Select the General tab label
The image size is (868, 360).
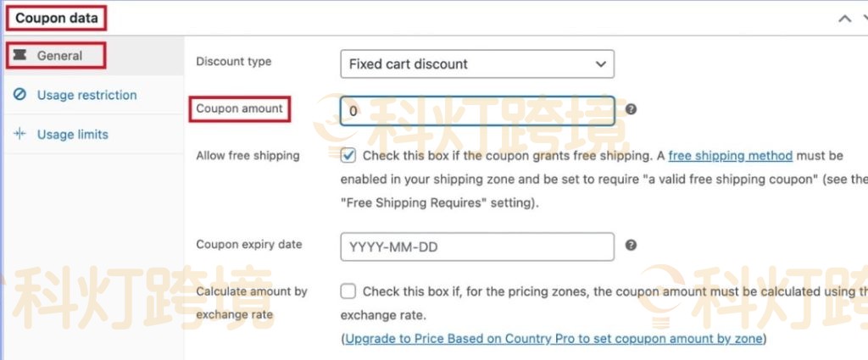59,56
